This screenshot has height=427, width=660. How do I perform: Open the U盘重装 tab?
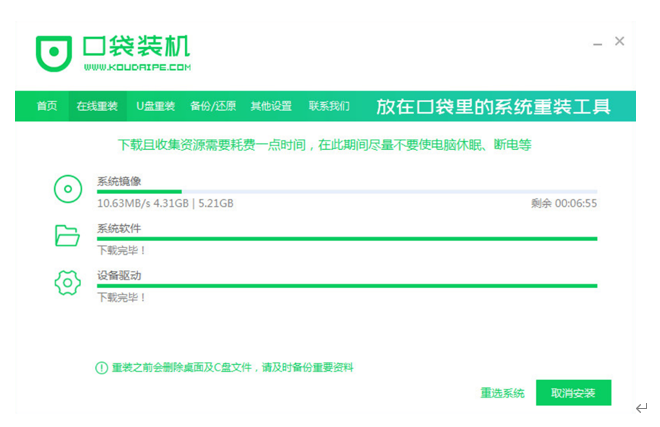pyautogui.click(x=155, y=106)
